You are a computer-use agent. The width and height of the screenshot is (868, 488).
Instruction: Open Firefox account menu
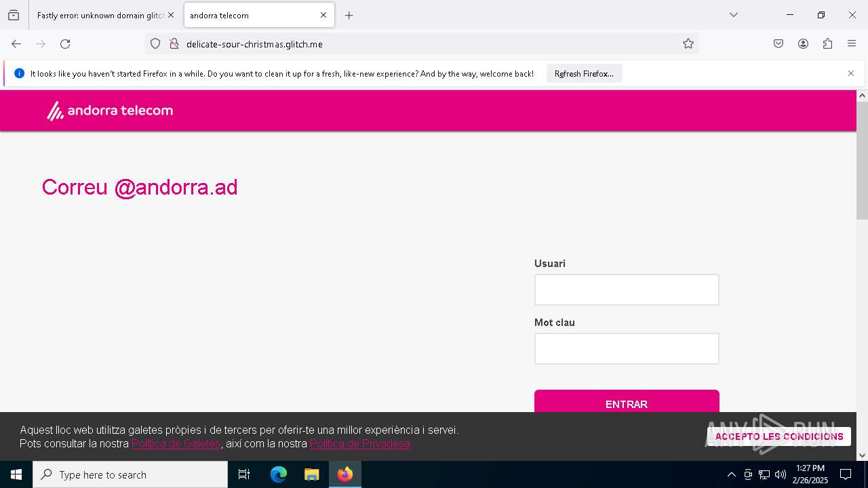(803, 44)
